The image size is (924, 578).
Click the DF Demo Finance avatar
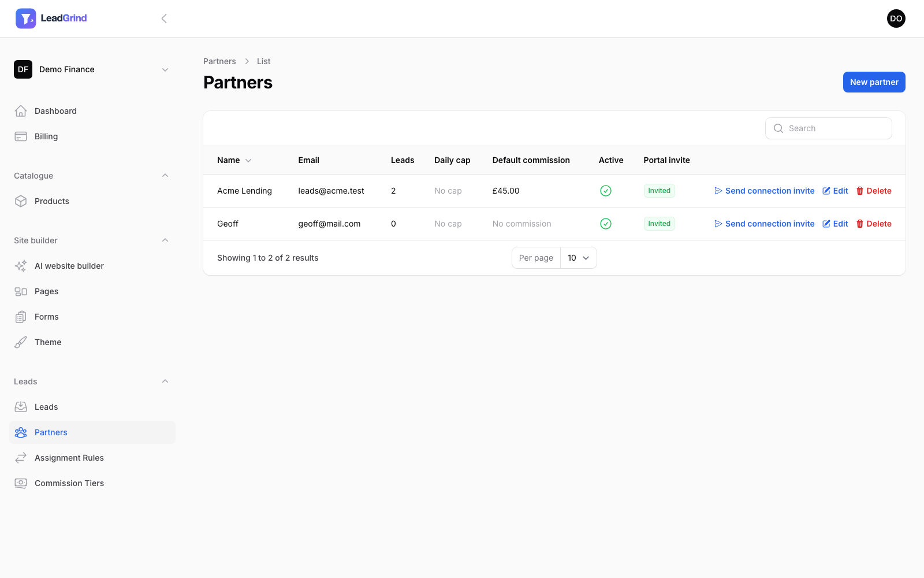tap(23, 69)
